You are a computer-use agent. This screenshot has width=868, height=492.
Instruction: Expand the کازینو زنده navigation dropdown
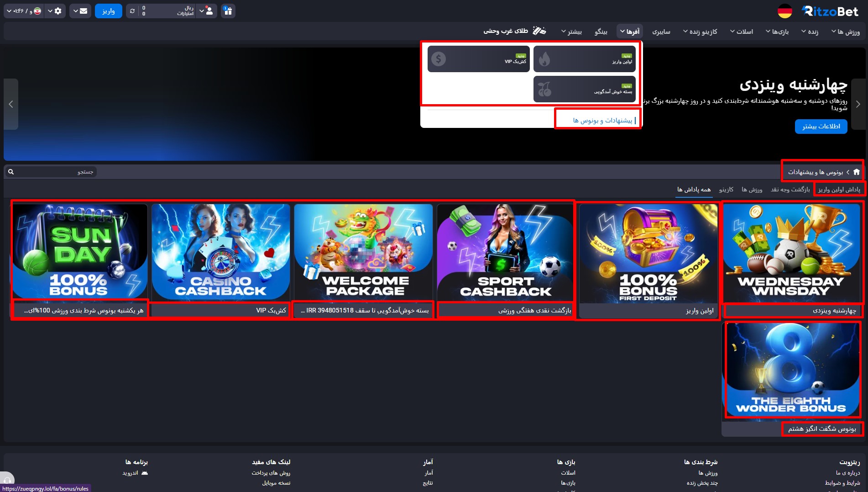[700, 32]
